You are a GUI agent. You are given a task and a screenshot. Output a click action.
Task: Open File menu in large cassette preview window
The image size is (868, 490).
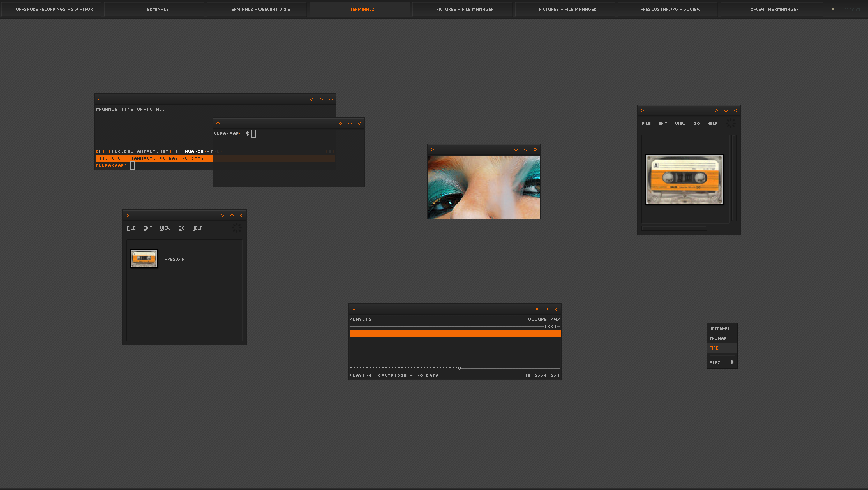pos(646,123)
